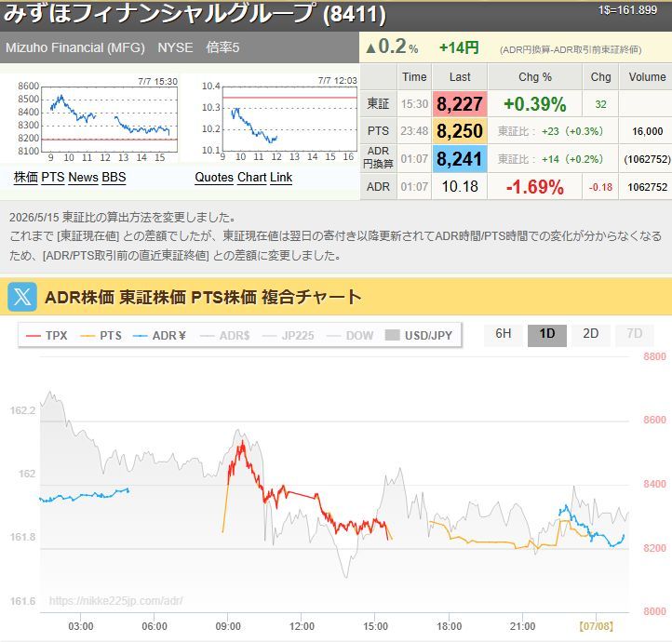The image size is (672, 642).
Task: Click the 東証 last price 8,227
Action: (460, 103)
